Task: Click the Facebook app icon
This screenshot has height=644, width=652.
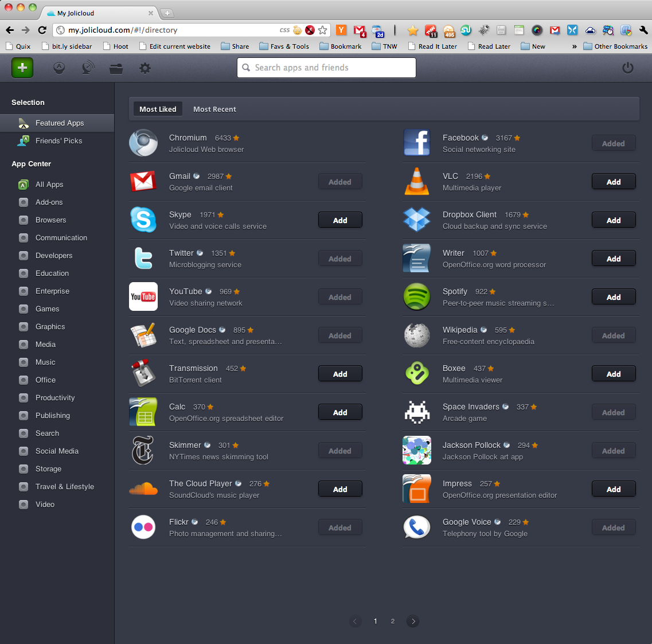Action: click(x=417, y=143)
